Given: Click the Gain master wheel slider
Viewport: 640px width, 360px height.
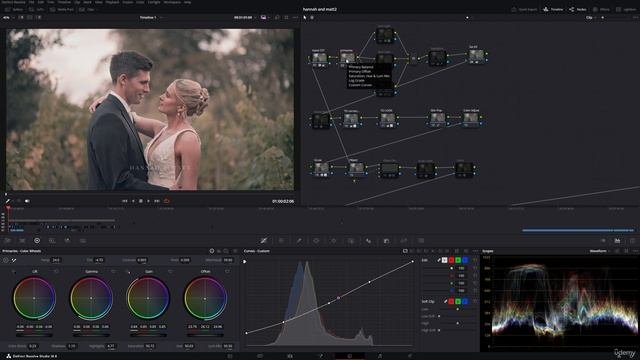Looking at the screenshot, I should coord(148,335).
